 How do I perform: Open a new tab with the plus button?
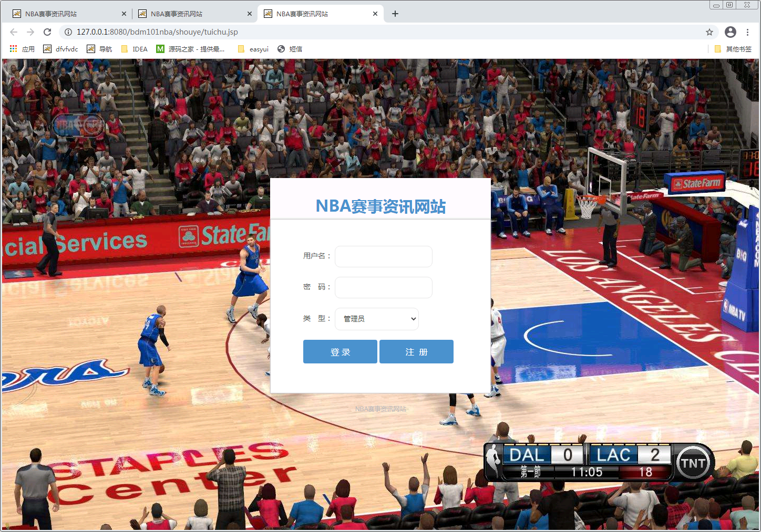[395, 14]
